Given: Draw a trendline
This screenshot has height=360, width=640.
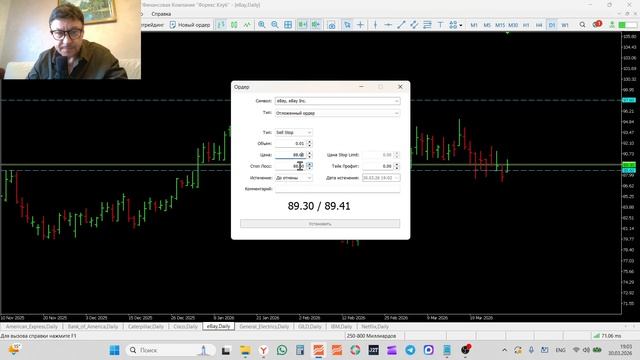Looking at the screenshot, I should point(401,25).
